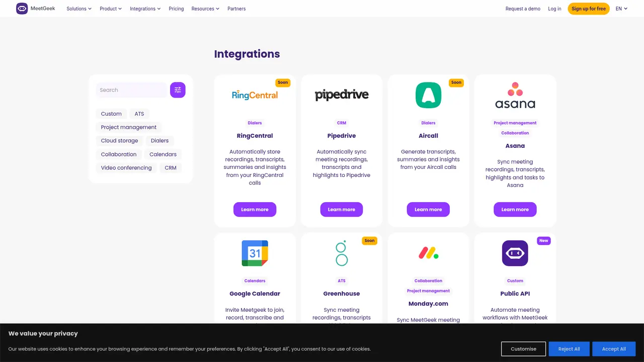Image resolution: width=644 pixels, height=362 pixels.
Task: Go to the Pricing page
Action: point(176,9)
